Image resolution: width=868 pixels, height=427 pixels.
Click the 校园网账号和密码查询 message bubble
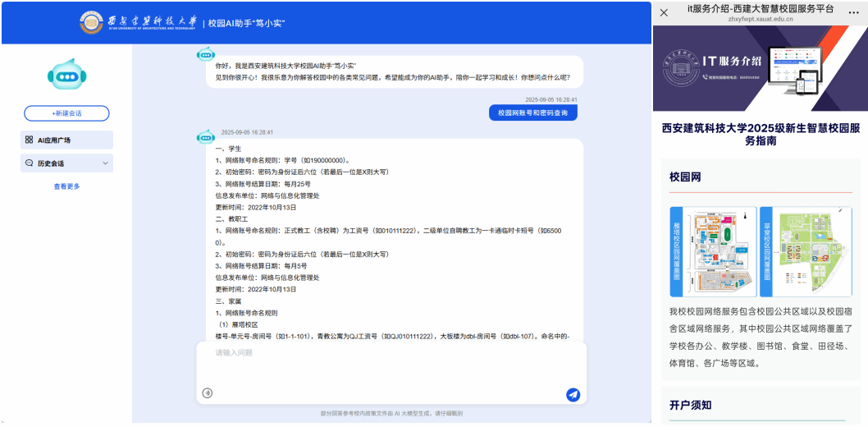(532, 112)
